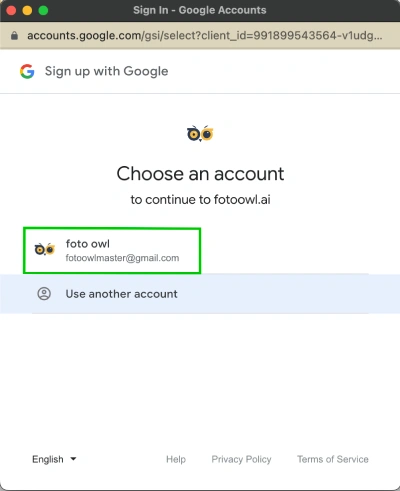This screenshot has height=491, width=400.
Task: Maximize the window using the green button
Action: coord(43,10)
